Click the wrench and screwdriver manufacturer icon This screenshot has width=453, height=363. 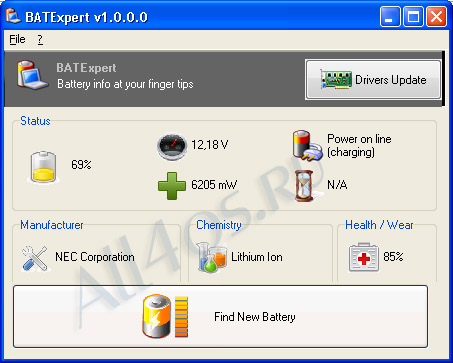[35, 258]
